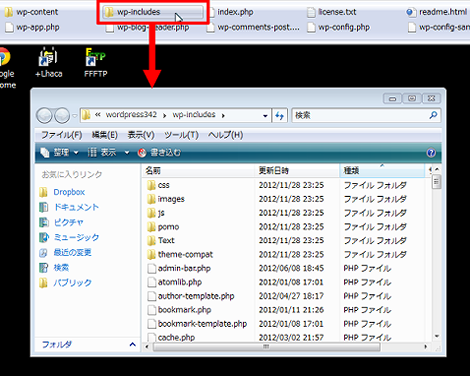470x376 pixels.
Task: Open the ツール(T) menu
Action: coord(181,135)
